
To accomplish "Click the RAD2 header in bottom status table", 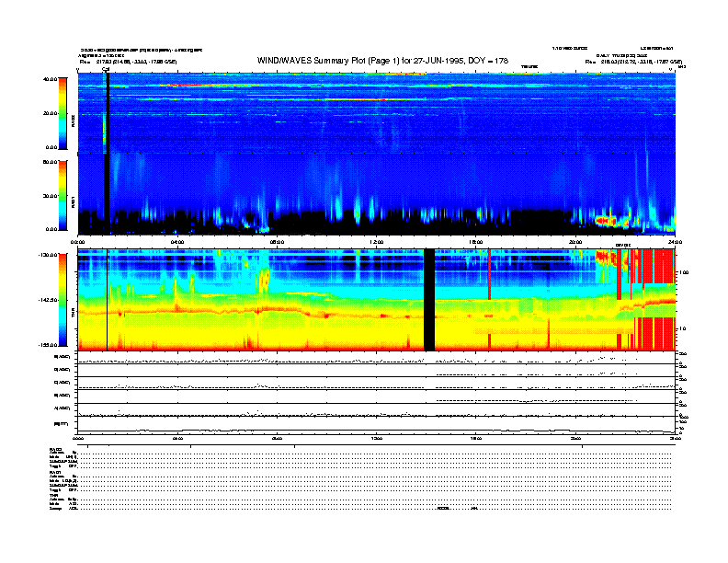I will (55, 449).
